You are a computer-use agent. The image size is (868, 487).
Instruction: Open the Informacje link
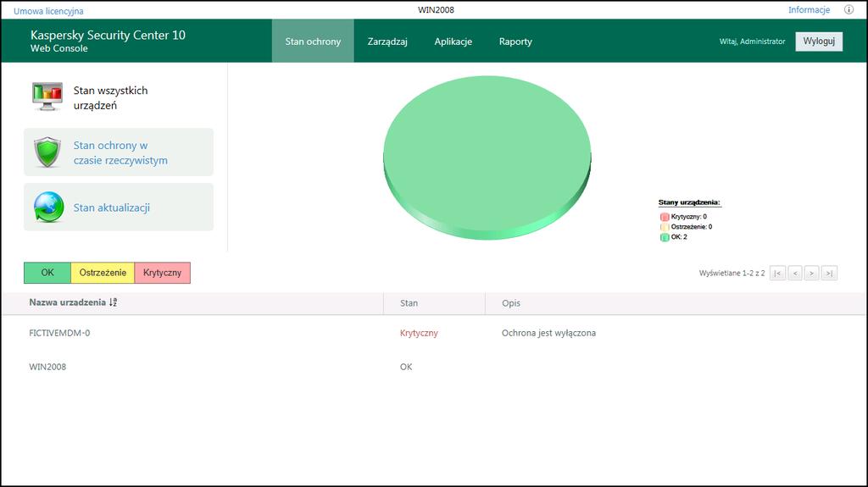pyautogui.click(x=809, y=9)
